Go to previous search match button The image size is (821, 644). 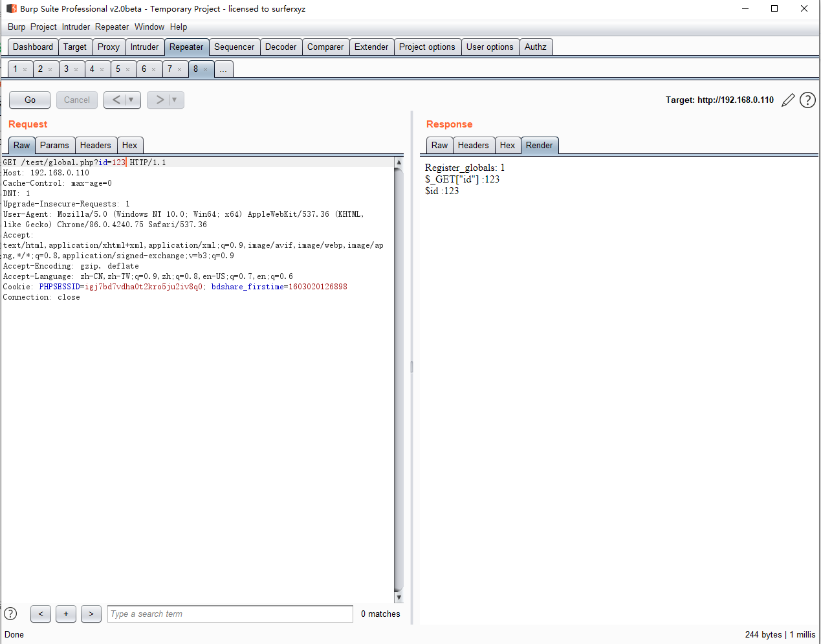[41, 614]
